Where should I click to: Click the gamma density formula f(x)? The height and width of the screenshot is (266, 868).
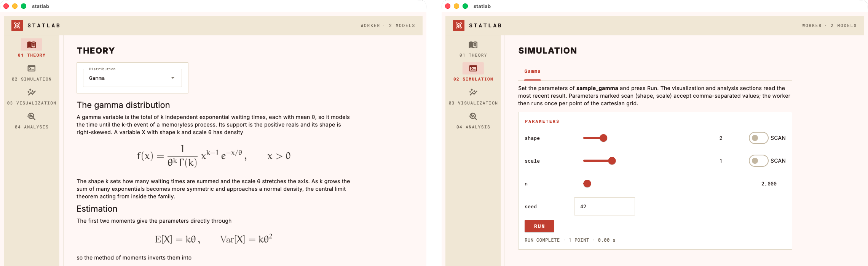point(214,156)
